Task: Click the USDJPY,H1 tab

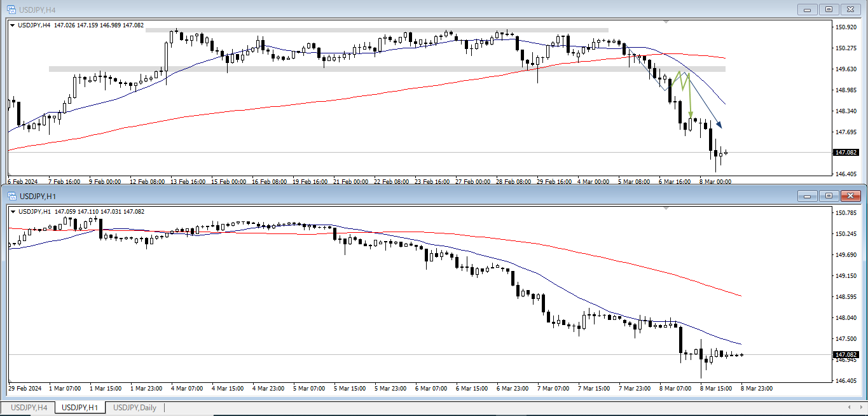Action: click(79, 408)
